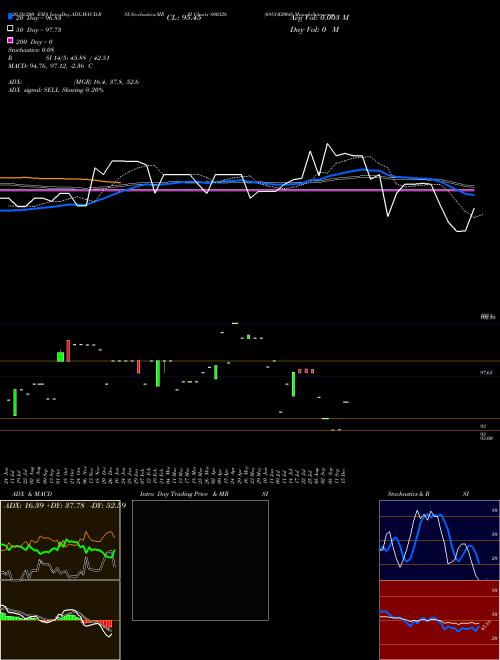Image resolution: width=500 pixels, height=660 pixels.
Task: Click the tall green candlestick at far left
Action: (x=15, y=402)
